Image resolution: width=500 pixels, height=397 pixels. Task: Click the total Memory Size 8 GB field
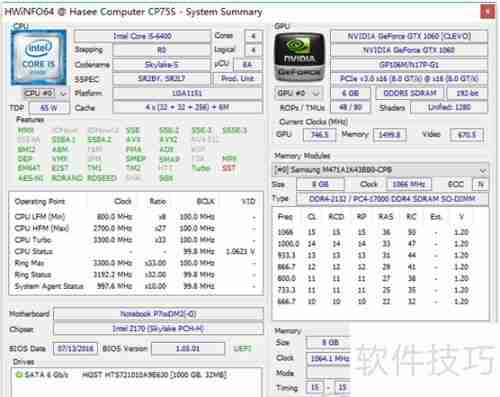pos(328,342)
